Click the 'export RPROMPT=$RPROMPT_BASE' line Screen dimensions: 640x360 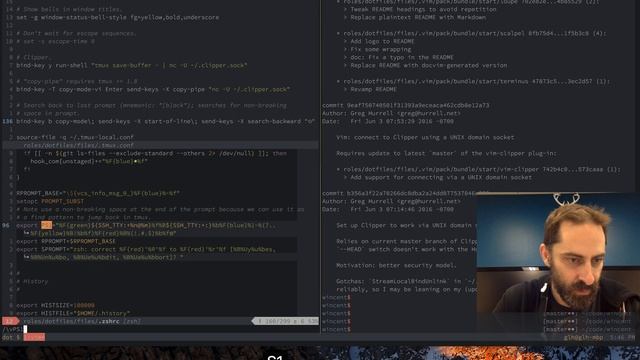click(x=66, y=241)
